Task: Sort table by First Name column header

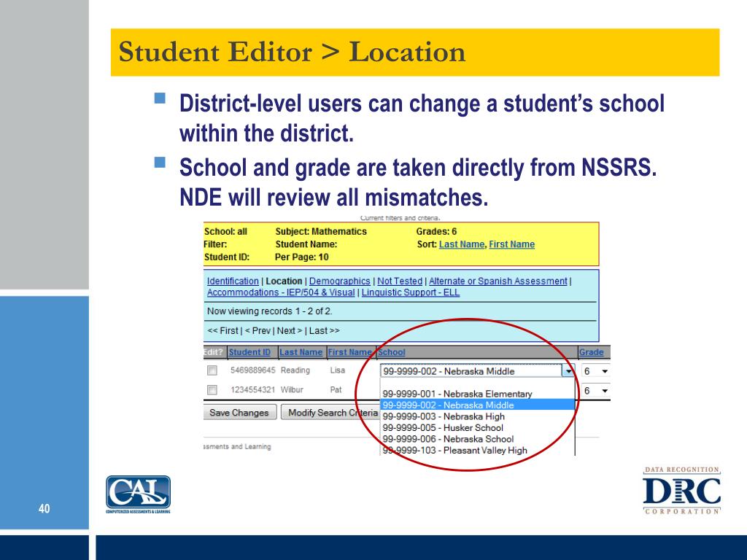Action: 350,352
